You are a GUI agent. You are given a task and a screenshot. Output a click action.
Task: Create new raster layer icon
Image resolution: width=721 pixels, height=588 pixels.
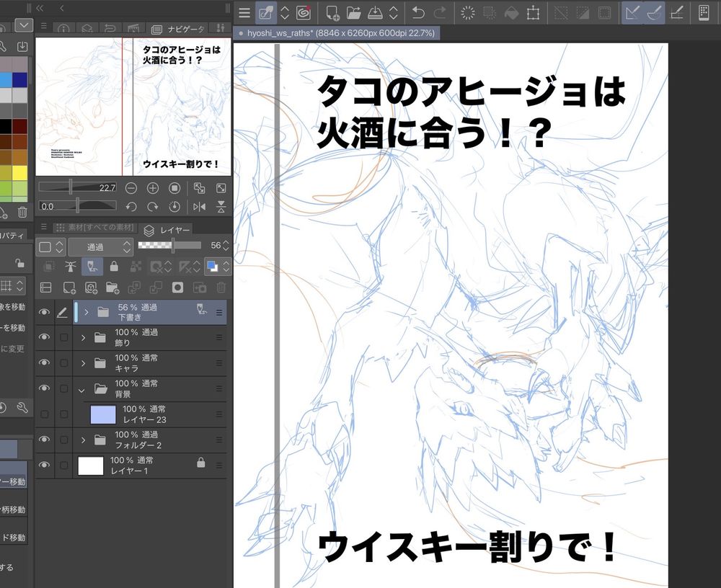click(x=69, y=288)
